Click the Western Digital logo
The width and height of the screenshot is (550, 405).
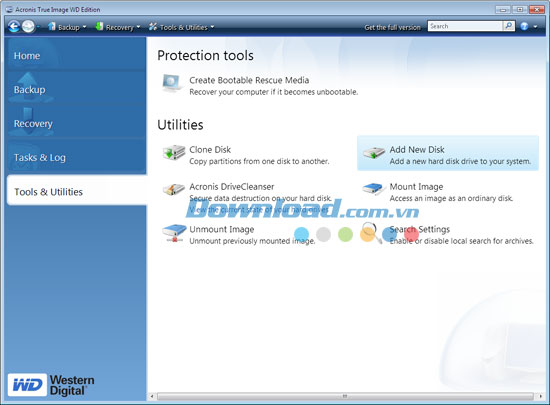point(51,385)
